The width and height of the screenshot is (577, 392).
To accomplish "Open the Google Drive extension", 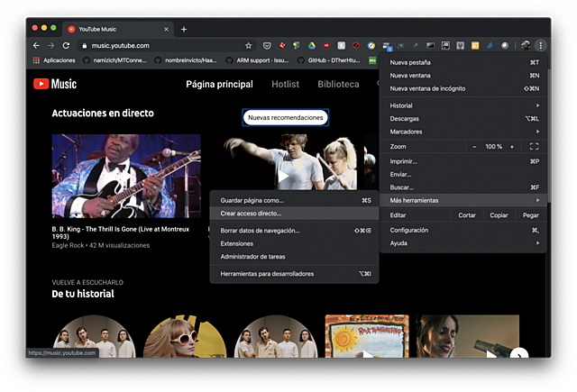I will click(x=312, y=46).
